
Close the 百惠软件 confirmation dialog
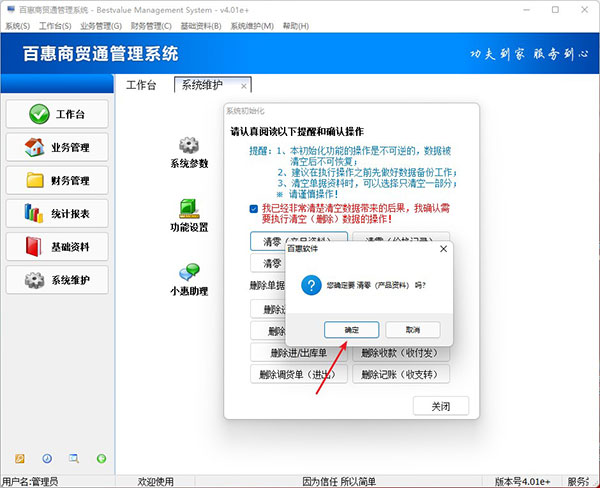443,249
